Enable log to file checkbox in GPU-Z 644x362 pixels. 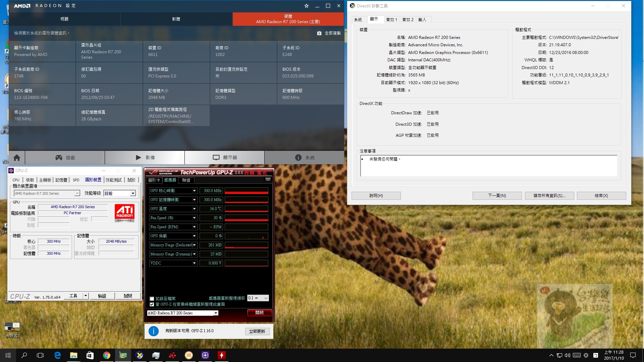pyautogui.click(x=152, y=299)
